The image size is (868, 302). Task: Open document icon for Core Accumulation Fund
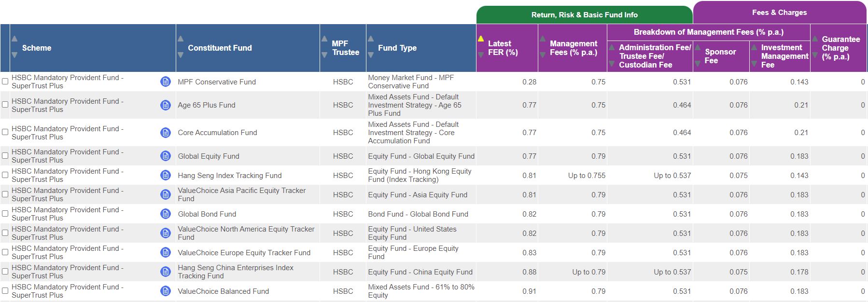pyautogui.click(x=165, y=132)
